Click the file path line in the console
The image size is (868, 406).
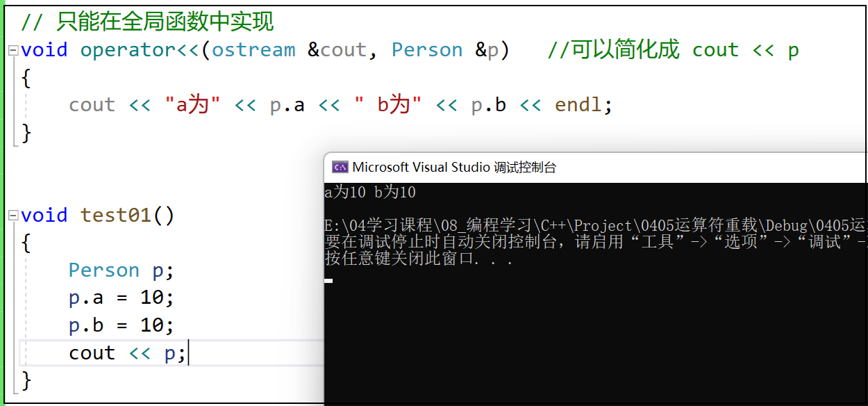point(590,226)
